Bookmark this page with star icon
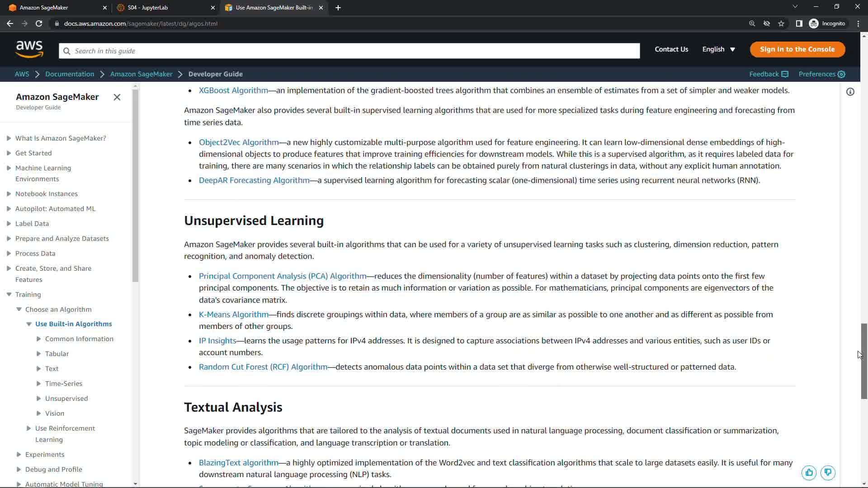 781,23
